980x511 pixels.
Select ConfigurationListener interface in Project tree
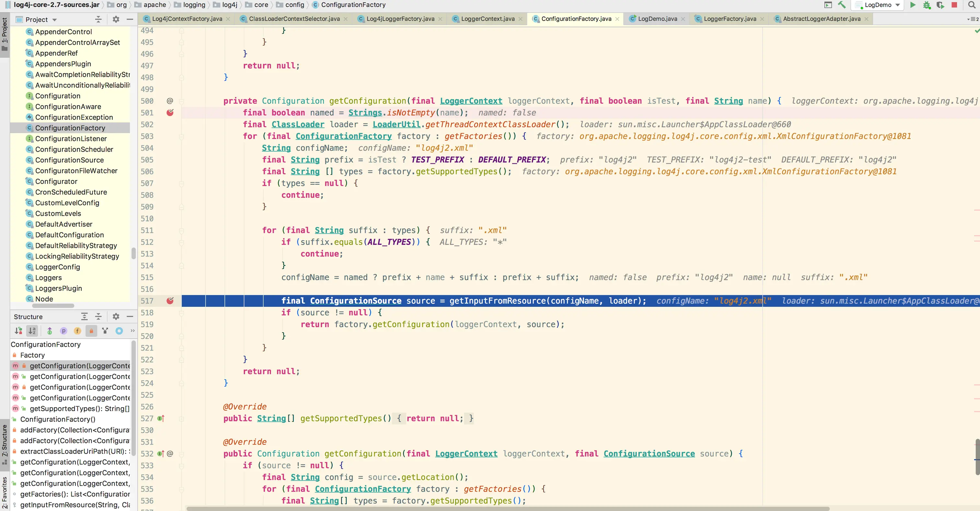tap(71, 138)
